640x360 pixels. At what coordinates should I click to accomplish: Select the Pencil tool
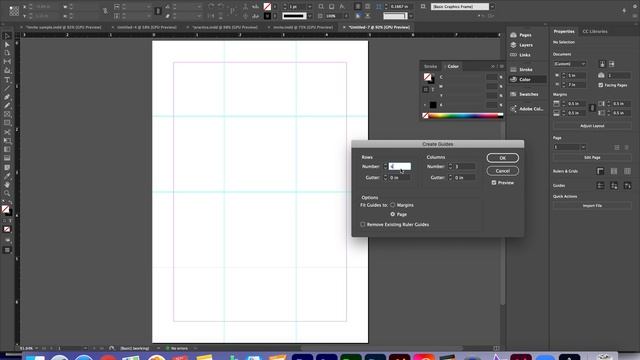7,106
